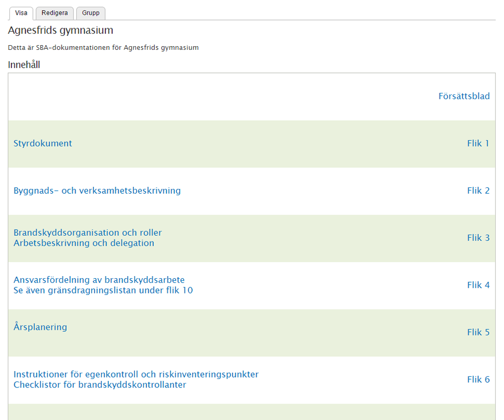Select the Grupp tab

coord(90,13)
